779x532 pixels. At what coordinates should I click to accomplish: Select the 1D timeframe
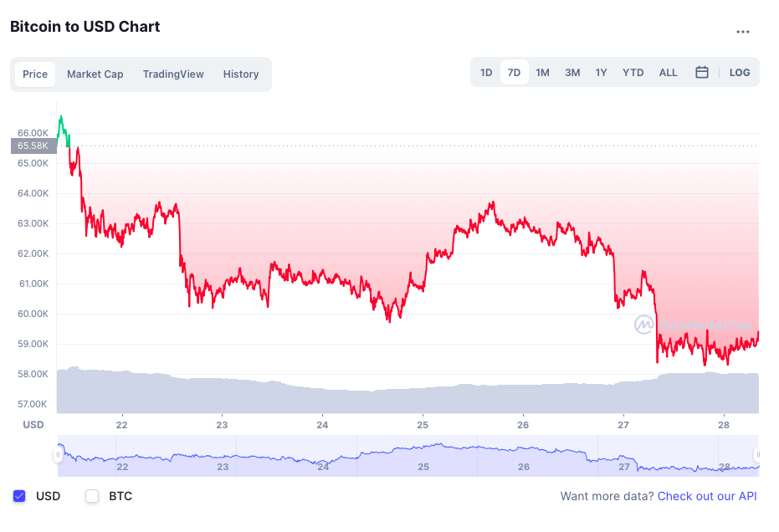486,72
